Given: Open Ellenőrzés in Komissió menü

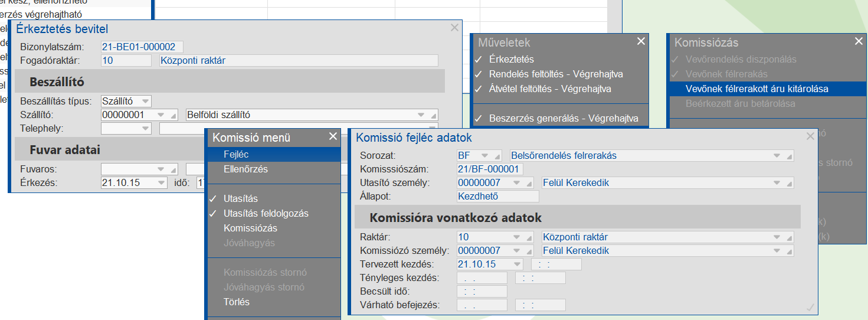Looking at the screenshot, I should (274, 169).
